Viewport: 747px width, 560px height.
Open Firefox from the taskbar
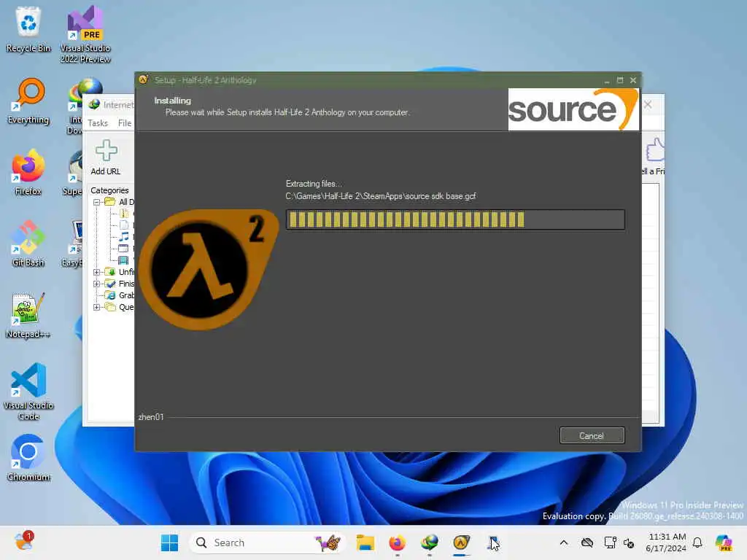coord(397,542)
